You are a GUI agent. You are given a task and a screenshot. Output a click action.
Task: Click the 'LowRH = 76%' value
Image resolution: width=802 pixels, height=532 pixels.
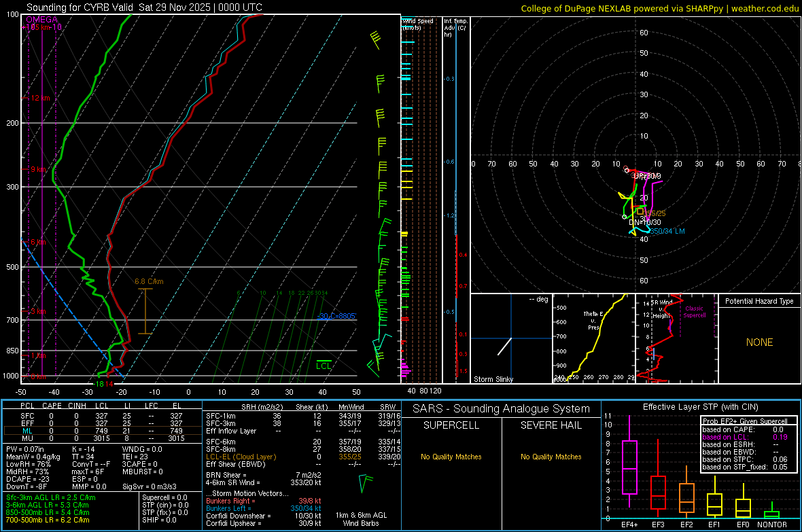point(29,464)
